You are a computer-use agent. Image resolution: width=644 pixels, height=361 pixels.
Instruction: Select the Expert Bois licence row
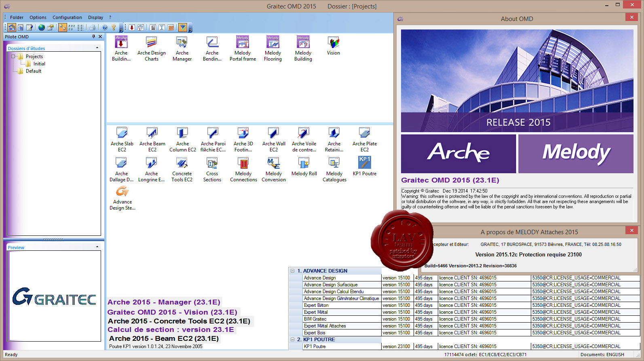click(x=471, y=333)
